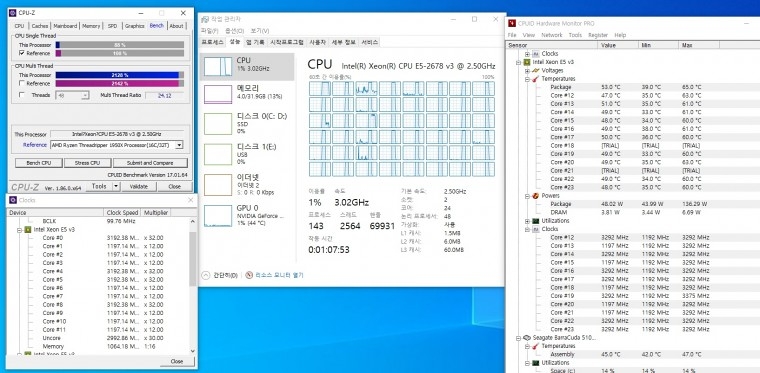Select the Core #18 temperature row in Hardware Monitor
Image resolution: width=760 pixels, height=373 pixels.
coord(630,145)
